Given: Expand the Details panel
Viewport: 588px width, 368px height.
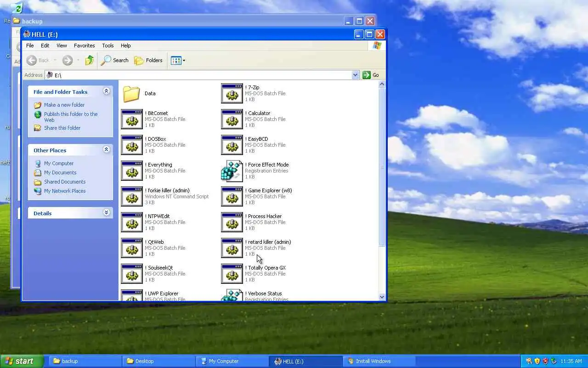Looking at the screenshot, I should (107, 213).
